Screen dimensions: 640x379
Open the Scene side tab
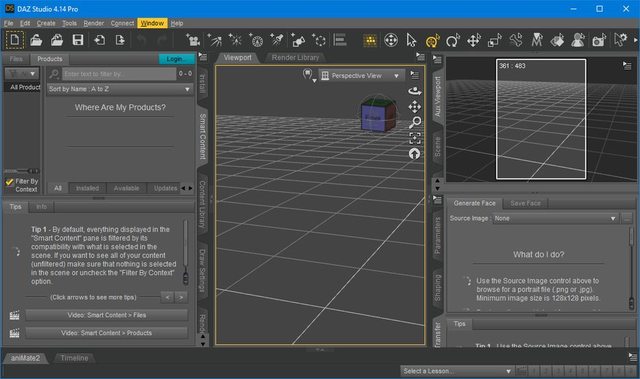point(437,147)
